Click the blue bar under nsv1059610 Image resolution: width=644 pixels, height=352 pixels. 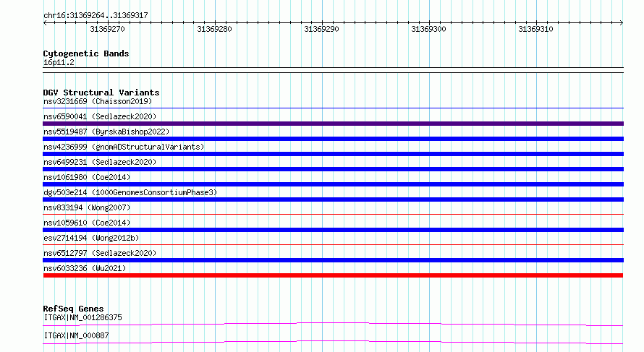coord(333,230)
